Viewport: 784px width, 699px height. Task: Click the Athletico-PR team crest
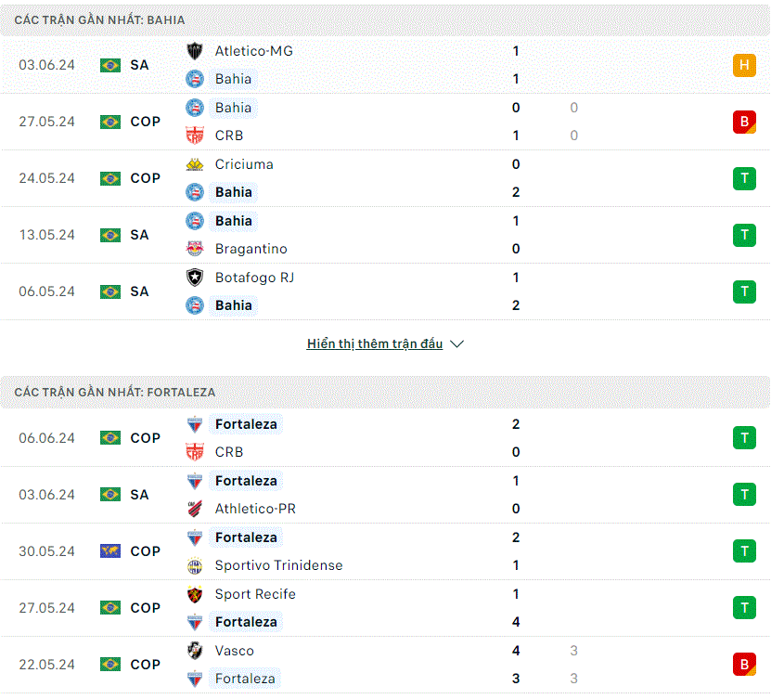coord(195,509)
